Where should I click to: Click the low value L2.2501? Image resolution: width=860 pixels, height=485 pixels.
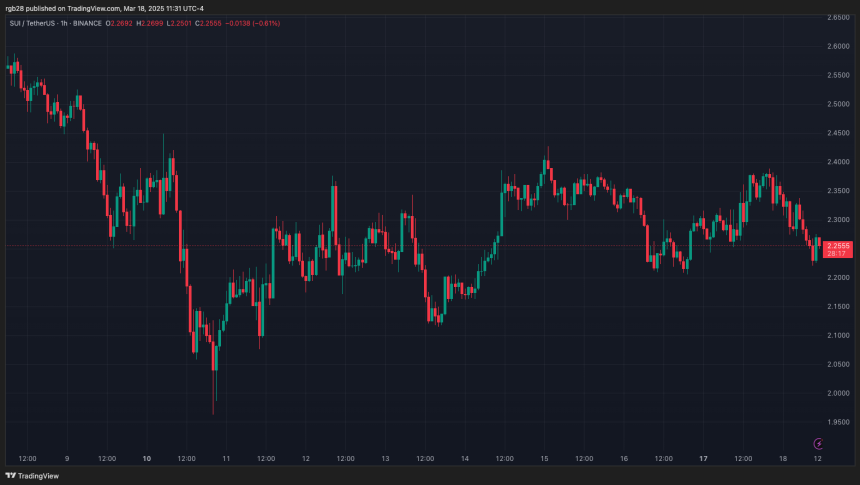pyautogui.click(x=179, y=24)
